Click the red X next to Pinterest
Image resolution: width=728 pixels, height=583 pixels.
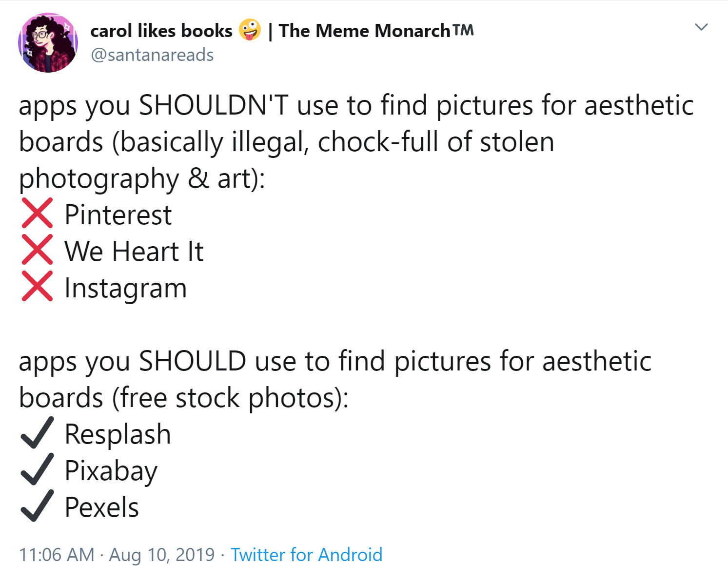[37, 214]
